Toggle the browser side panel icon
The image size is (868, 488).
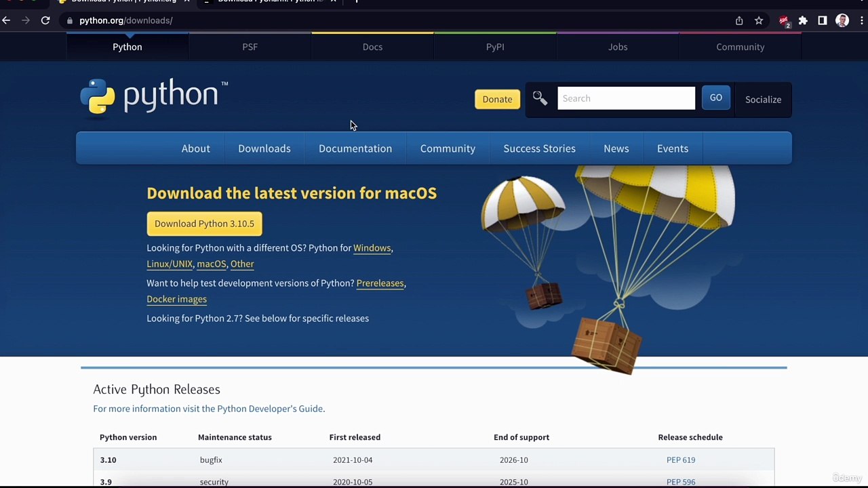[823, 20]
